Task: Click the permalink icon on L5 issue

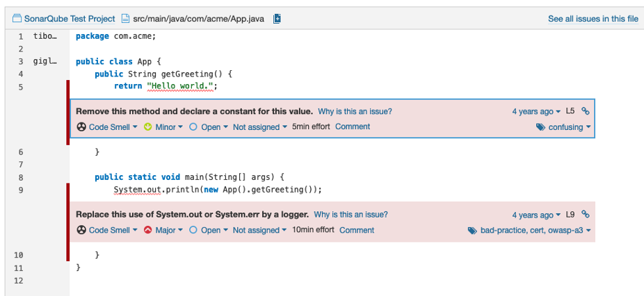Action: 586,111
